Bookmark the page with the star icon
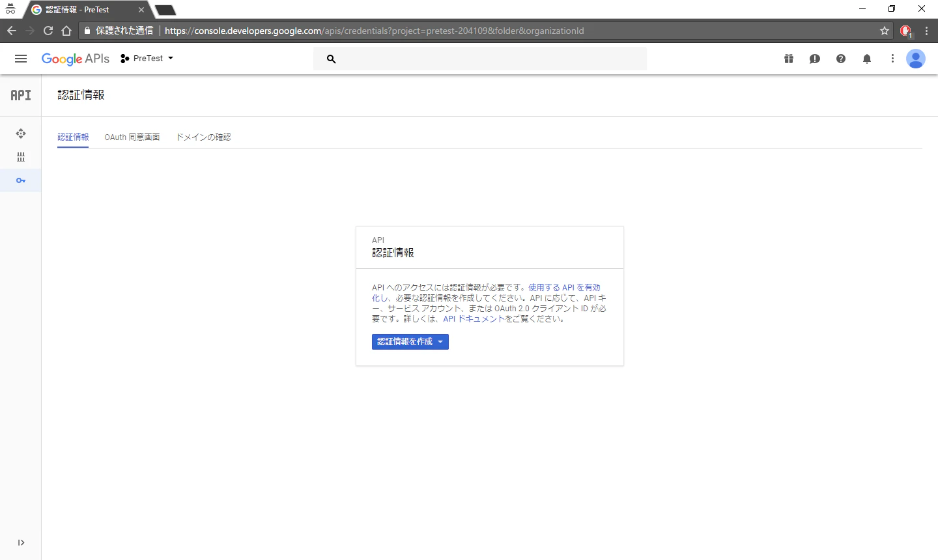The image size is (938, 560). (x=885, y=31)
